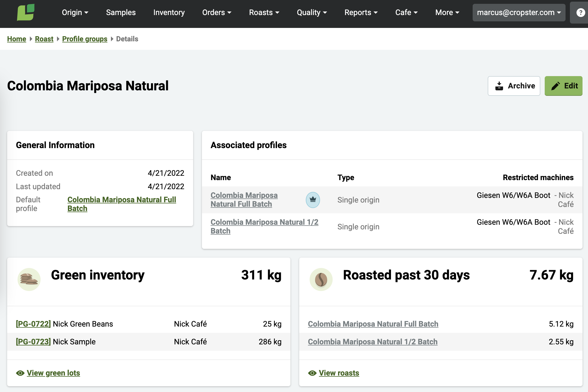The width and height of the screenshot is (588, 392).
Task: Open the 1/2 Batch profile in Associated profiles
Action: tap(264, 226)
